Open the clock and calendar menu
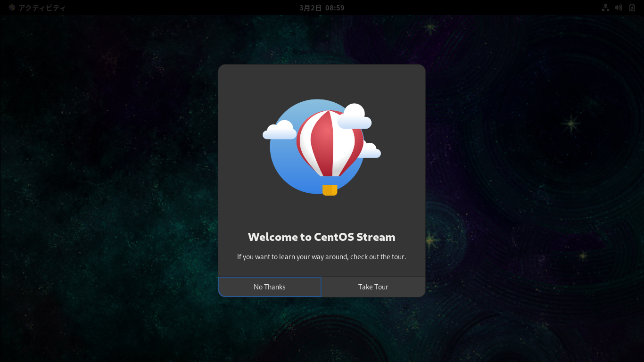Viewport: 644px width, 362px height. tap(322, 8)
